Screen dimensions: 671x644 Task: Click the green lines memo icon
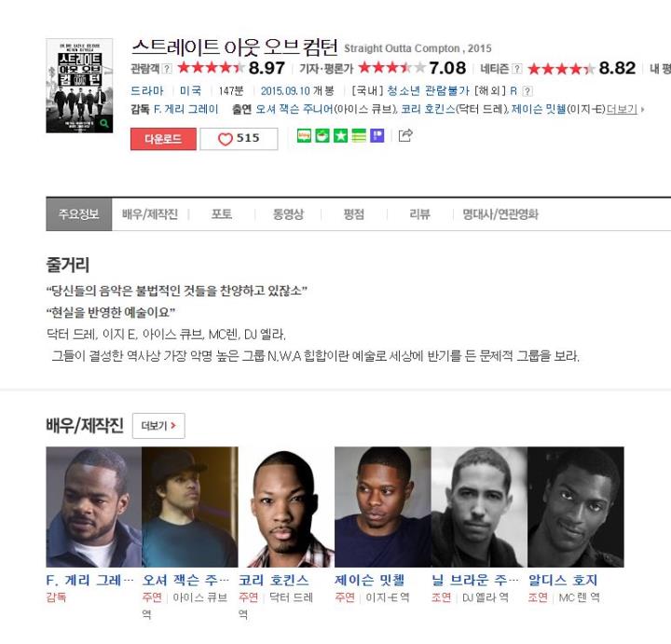coord(359,136)
